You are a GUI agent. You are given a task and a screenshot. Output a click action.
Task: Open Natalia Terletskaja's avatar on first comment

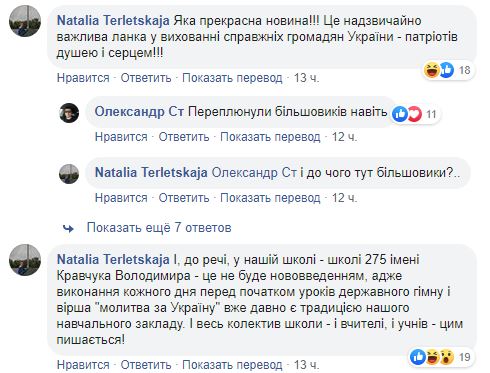(x=25, y=20)
